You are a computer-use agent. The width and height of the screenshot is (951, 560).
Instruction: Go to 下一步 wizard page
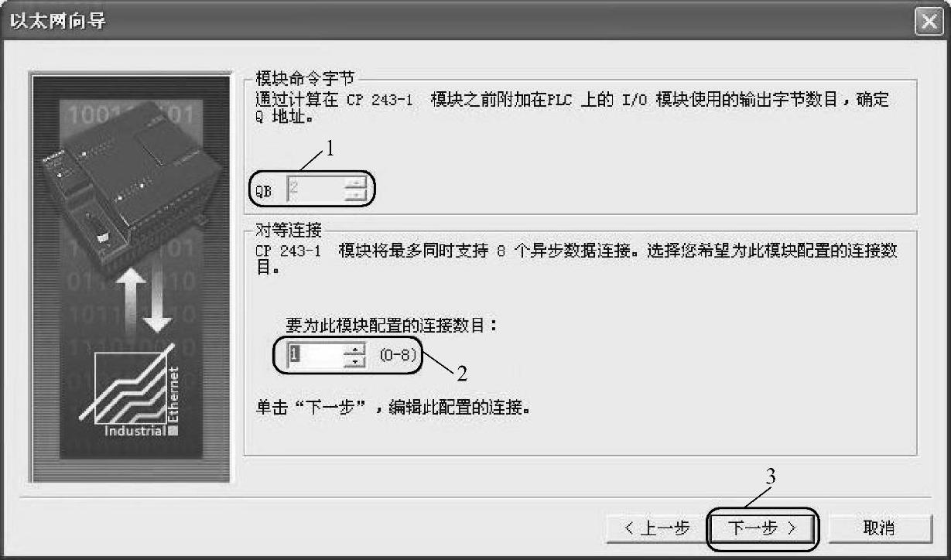761,528
